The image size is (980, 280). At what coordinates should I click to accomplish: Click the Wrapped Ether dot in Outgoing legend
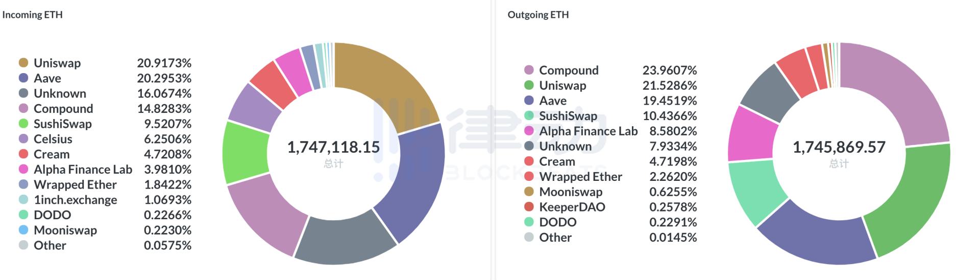point(529,176)
